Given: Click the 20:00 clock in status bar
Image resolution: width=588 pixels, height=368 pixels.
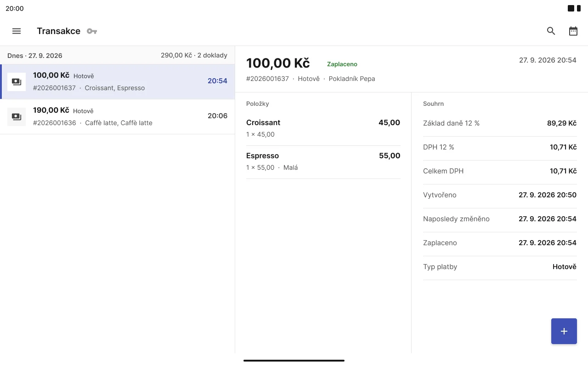Looking at the screenshot, I should 15,8.
